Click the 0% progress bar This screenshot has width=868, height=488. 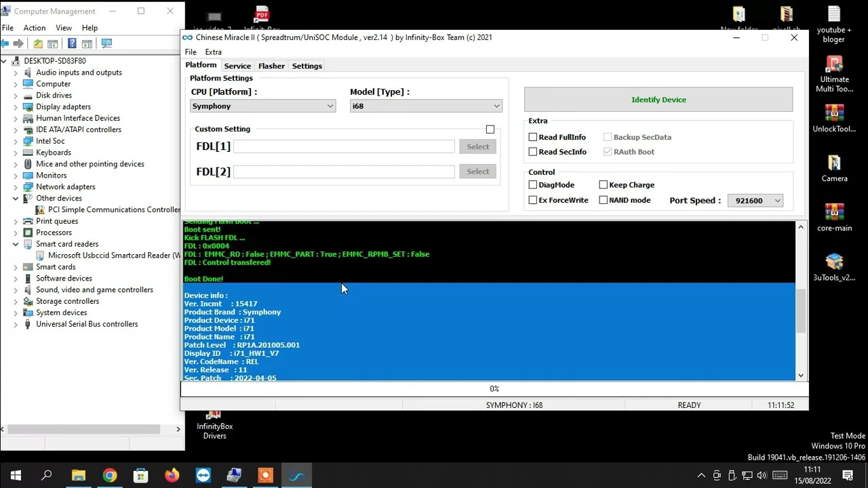click(x=494, y=389)
